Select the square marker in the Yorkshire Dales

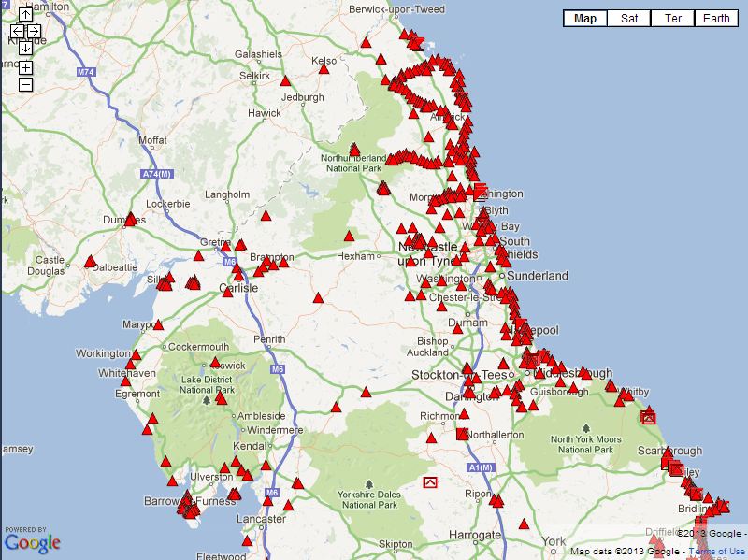point(430,482)
